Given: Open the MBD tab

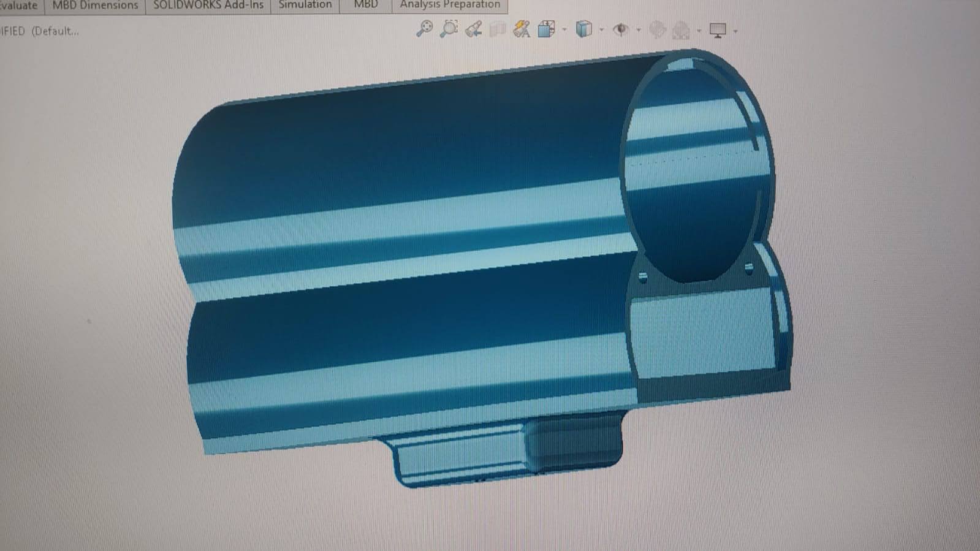Looking at the screenshot, I should 366,6.
